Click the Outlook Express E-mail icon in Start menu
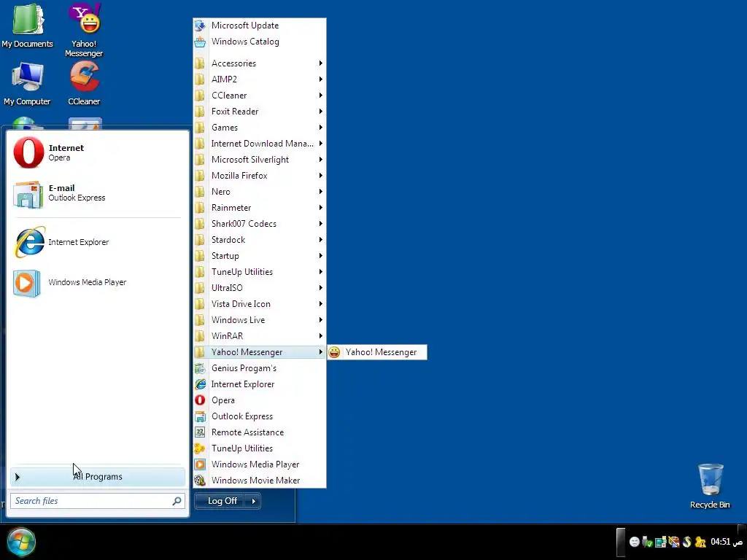 pyautogui.click(x=28, y=193)
